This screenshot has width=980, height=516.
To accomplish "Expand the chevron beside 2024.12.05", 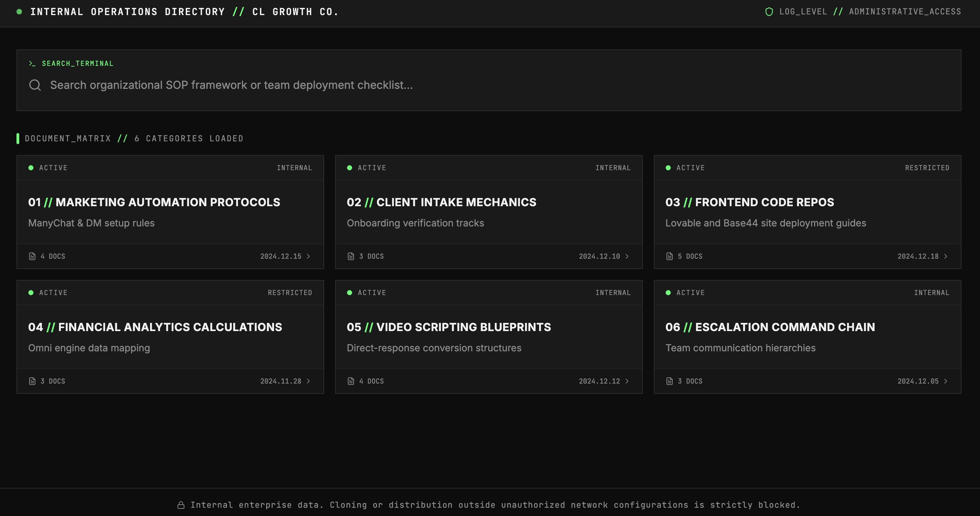I will coord(946,381).
